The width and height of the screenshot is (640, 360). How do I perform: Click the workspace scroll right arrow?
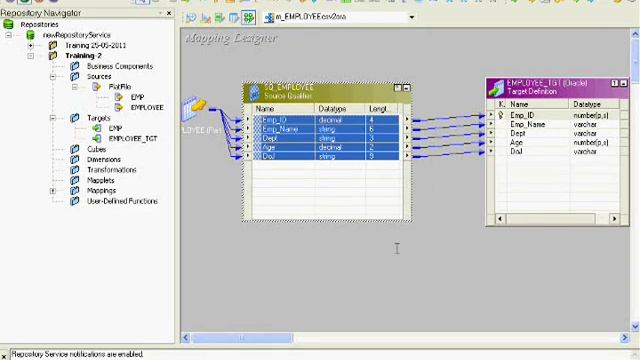(x=624, y=338)
